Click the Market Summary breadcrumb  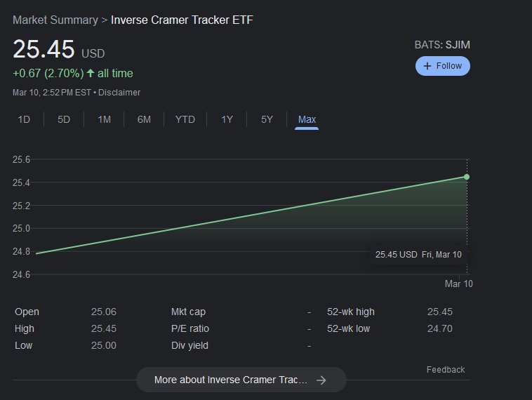click(x=55, y=20)
